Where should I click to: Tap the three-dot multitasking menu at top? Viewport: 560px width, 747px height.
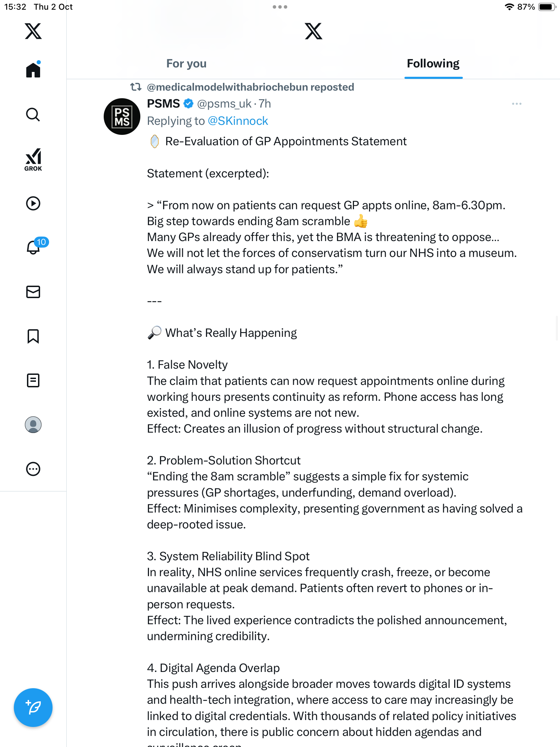(x=280, y=7)
